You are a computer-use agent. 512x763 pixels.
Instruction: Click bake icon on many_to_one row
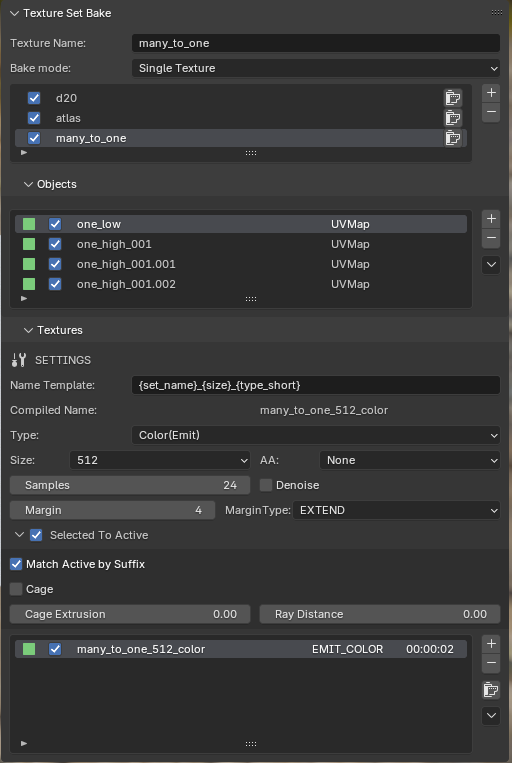coord(453,138)
